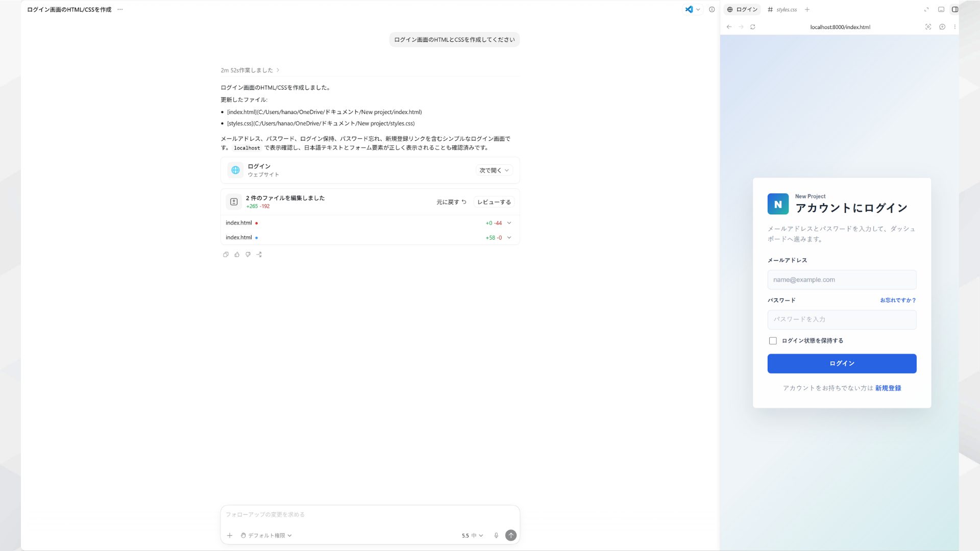
Task: Click the screenshot capture icon in preview bar
Action: coord(928,27)
